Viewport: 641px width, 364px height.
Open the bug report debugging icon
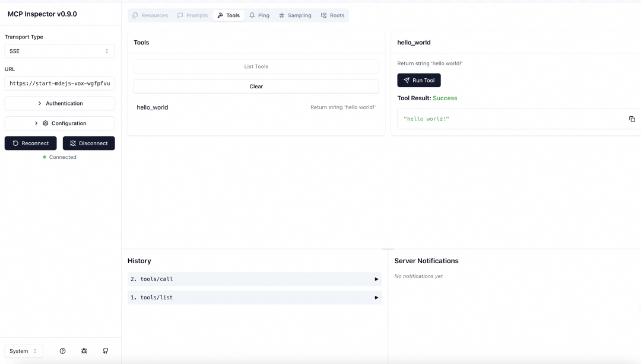84,351
